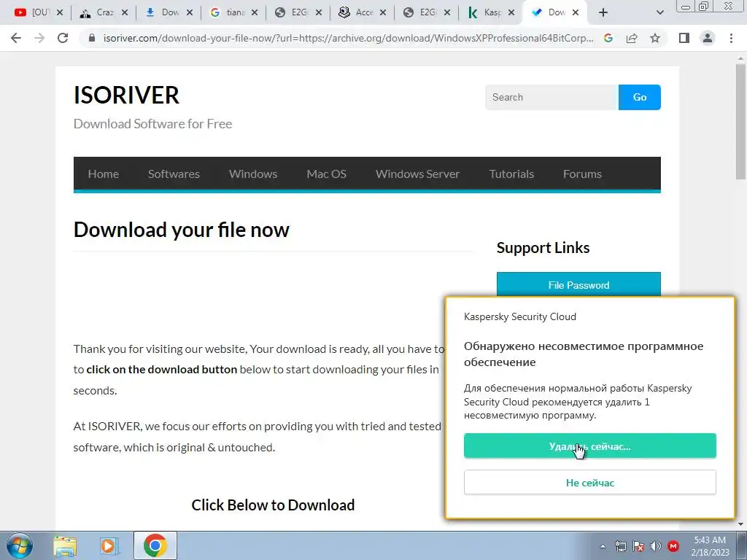747x560 pixels.
Task: Click the share page icon
Action: 632,38
